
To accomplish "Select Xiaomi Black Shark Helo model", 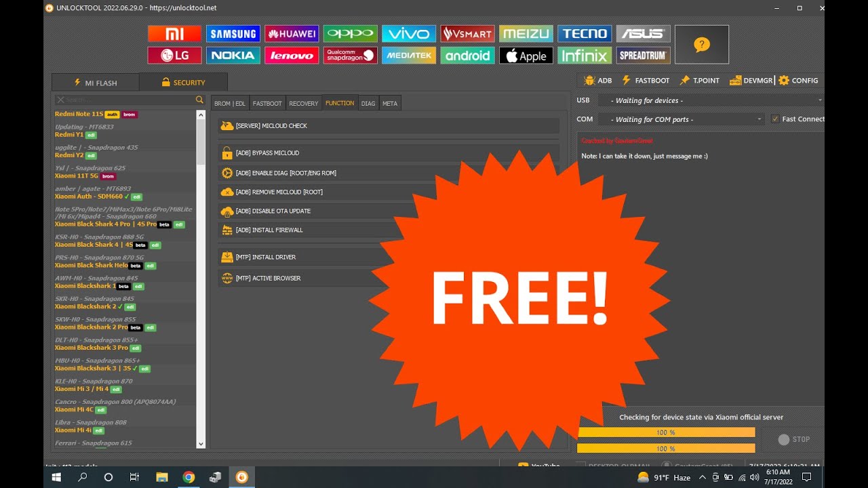I will (92, 265).
